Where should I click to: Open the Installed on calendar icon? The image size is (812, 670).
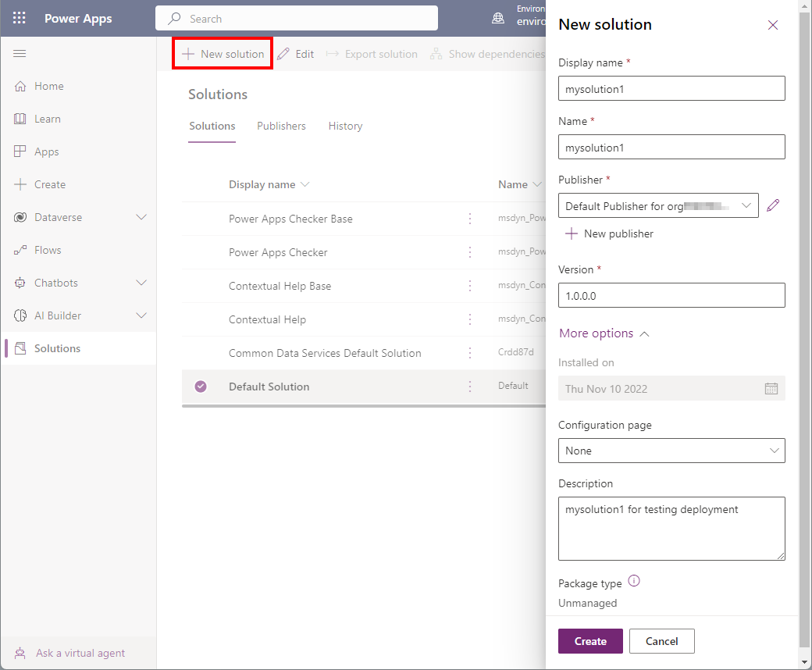coord(771,388)
